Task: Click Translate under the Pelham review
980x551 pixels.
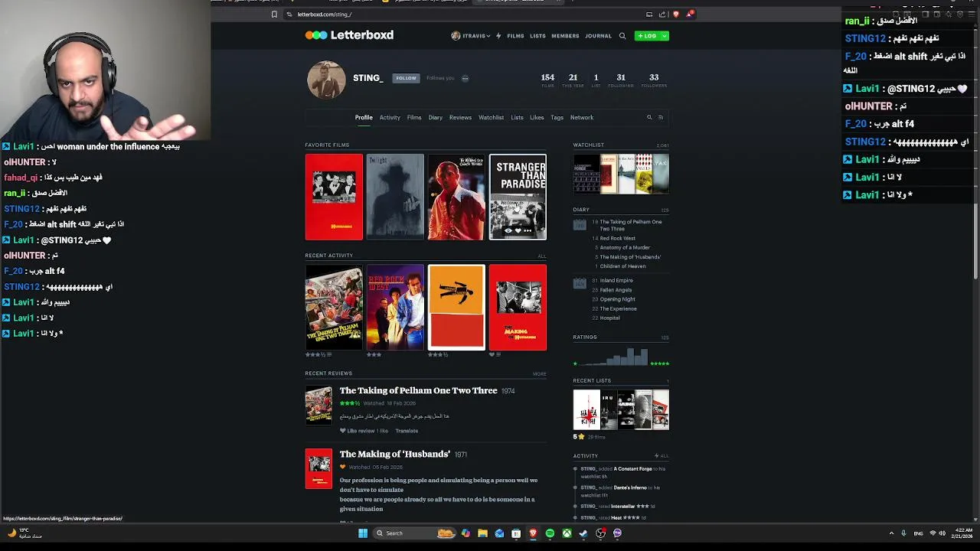Action: pos(407,431)
